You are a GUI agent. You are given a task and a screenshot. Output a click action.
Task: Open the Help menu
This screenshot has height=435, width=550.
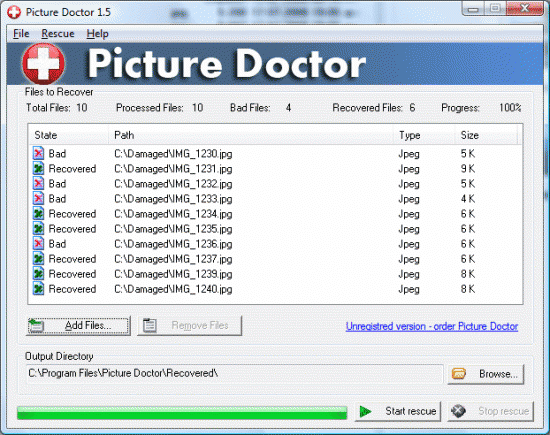[98, 34]
